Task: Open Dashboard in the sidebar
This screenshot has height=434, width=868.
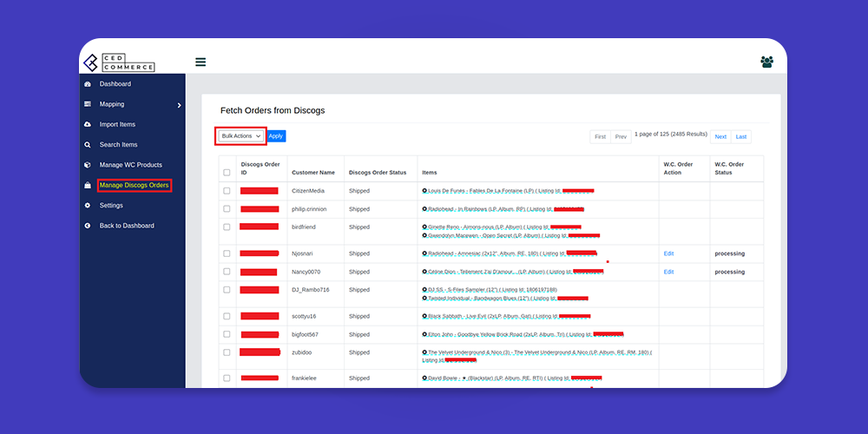Action: (x=115, y=84)
